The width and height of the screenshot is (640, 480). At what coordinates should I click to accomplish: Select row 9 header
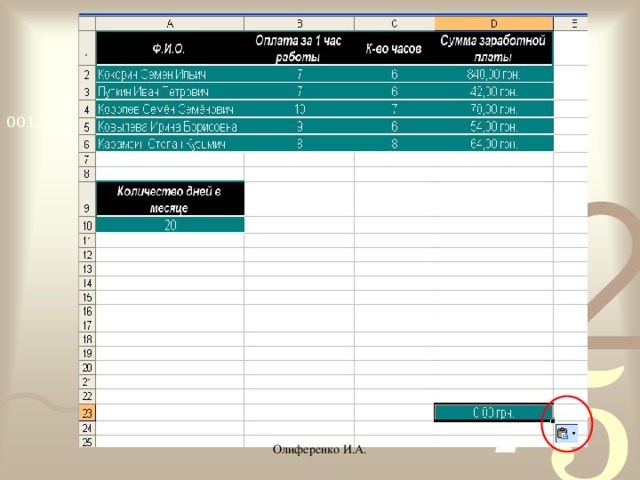[x=87, y=199]
